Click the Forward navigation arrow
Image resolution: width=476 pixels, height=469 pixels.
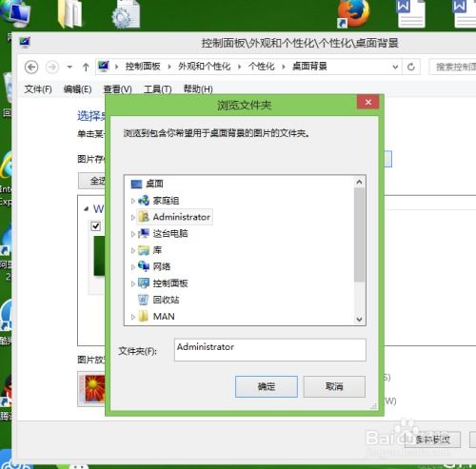pos(52,67)
